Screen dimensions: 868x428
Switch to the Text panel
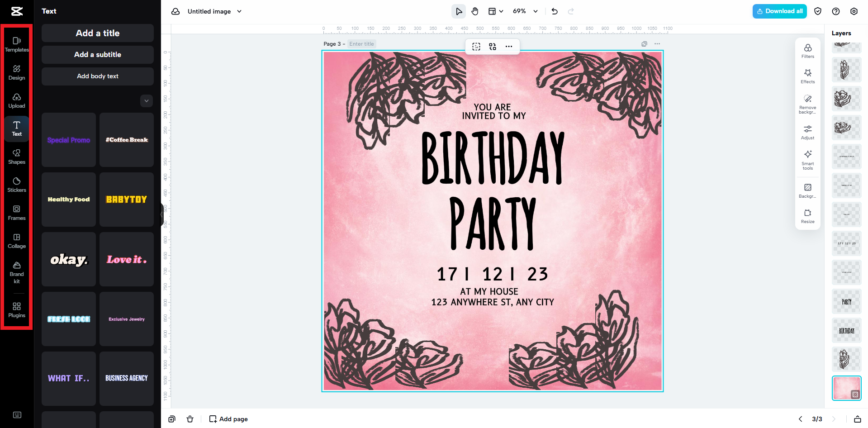tap(16, 128)
